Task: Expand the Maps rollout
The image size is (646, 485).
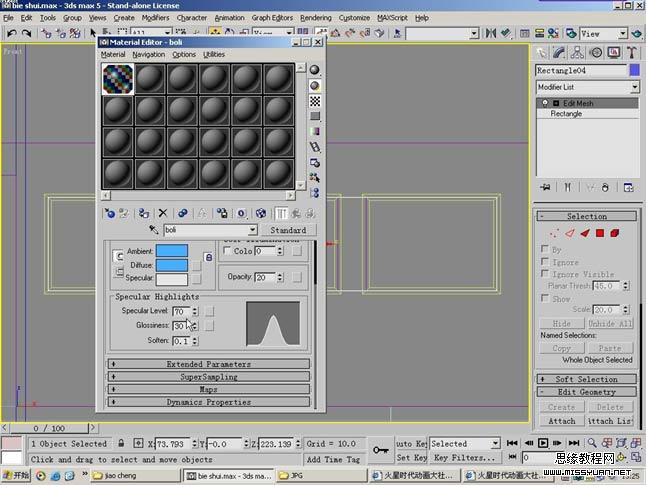Action: coord(209,389)
